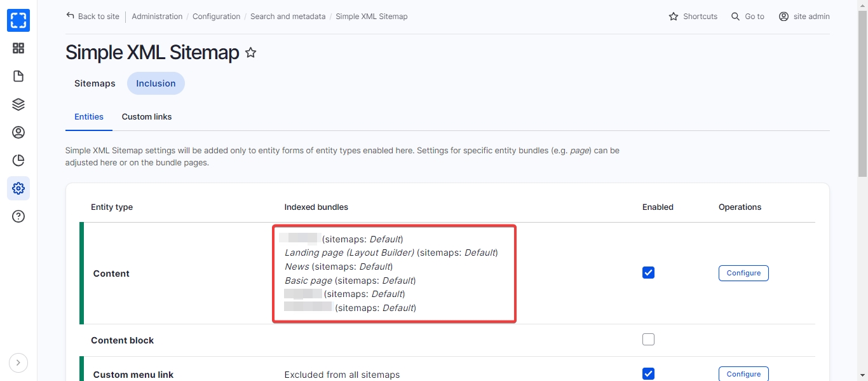Screen dimensions: 868x381
Task: Open the site admin account menu
Action: [804, 17]
